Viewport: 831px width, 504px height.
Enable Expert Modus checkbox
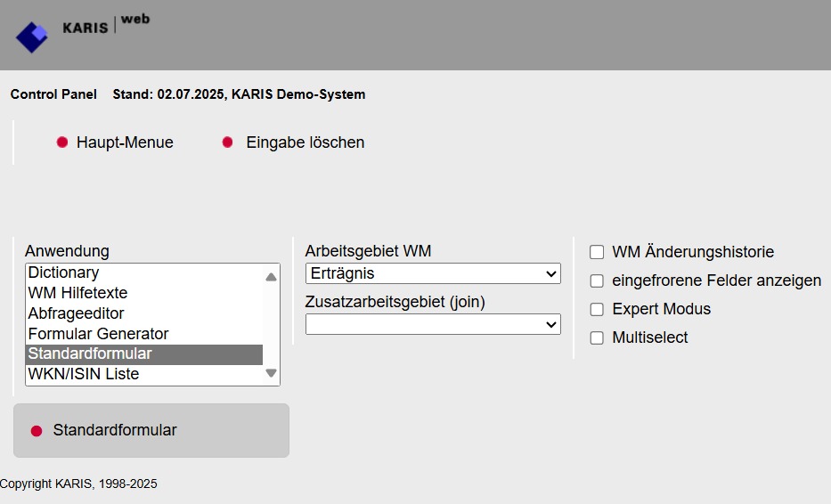597,309
